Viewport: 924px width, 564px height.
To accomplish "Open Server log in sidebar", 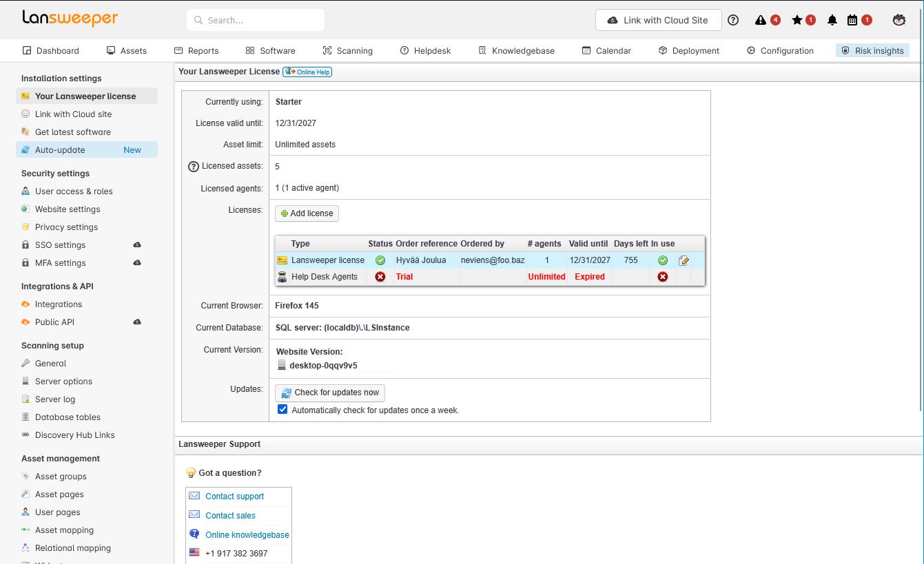I will click(87, 399).
